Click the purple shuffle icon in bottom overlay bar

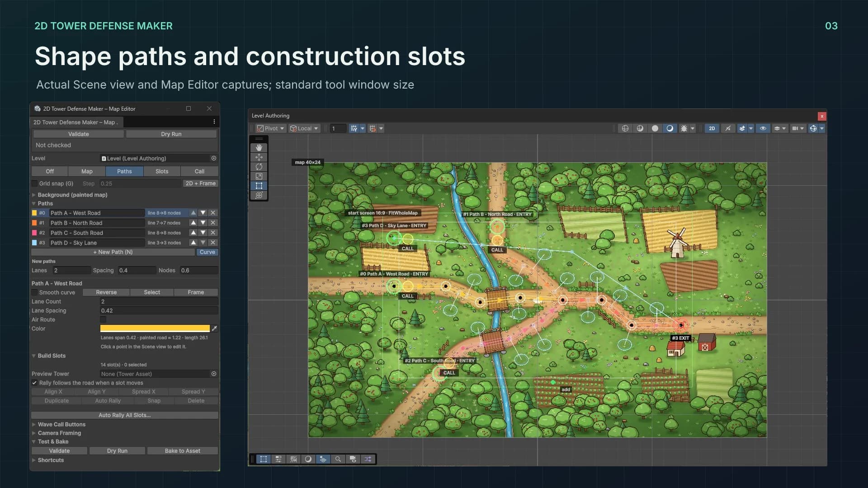[x=368, y=459]
